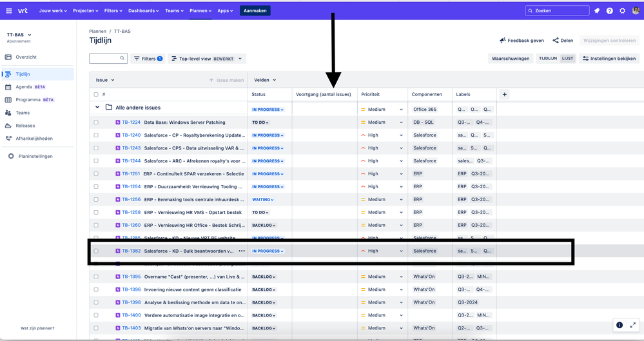Change the WAITING status of TB-1256

coord(263,200)
